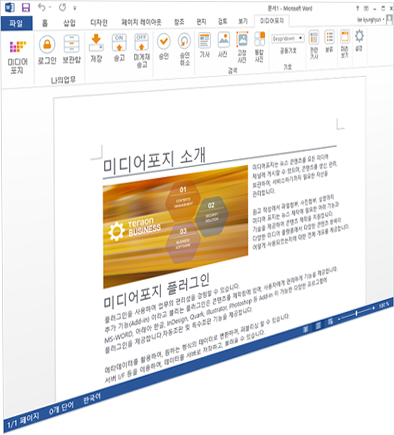Open the Dropdown combo box in 기호 group
Screen dimensions: 394x435
tap(287, 38)
